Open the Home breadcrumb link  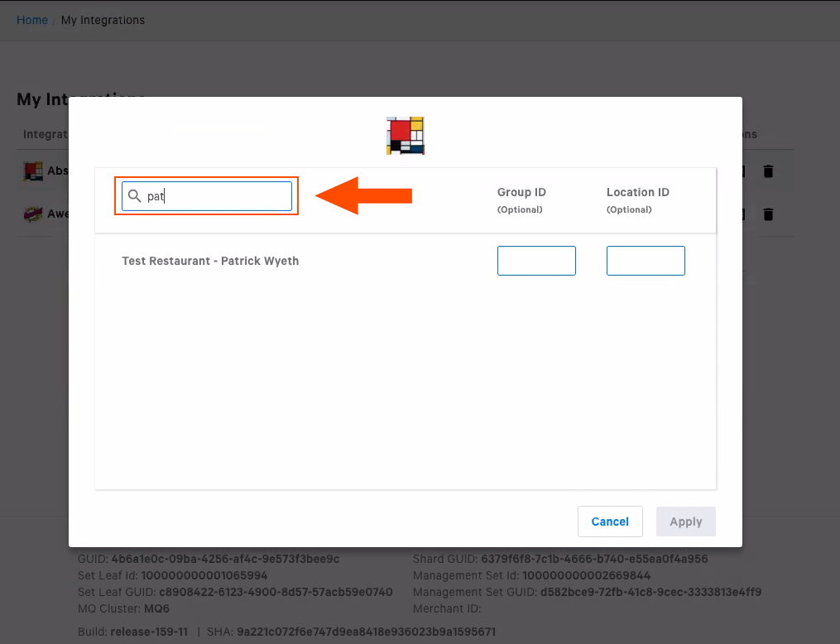pyautogui.click(x=31, y=20)
